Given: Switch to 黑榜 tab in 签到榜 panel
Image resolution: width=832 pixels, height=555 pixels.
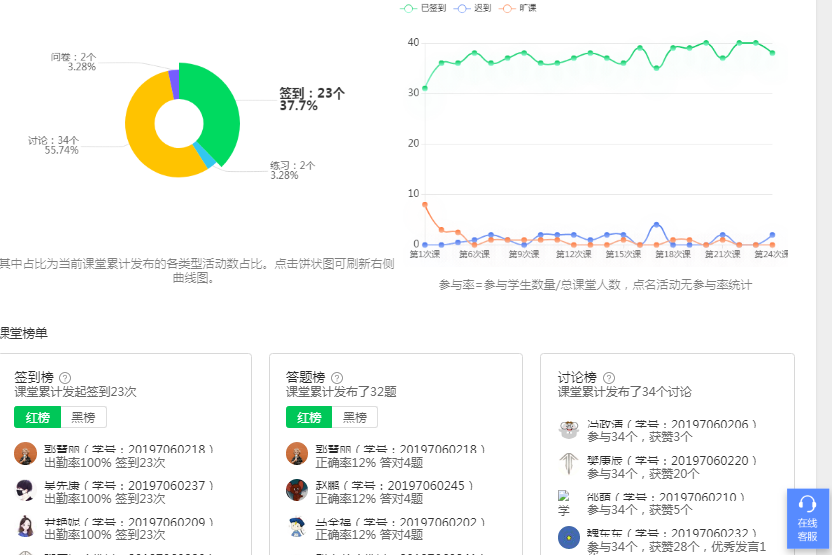Looking at the screenshot, I should (83, 417).
